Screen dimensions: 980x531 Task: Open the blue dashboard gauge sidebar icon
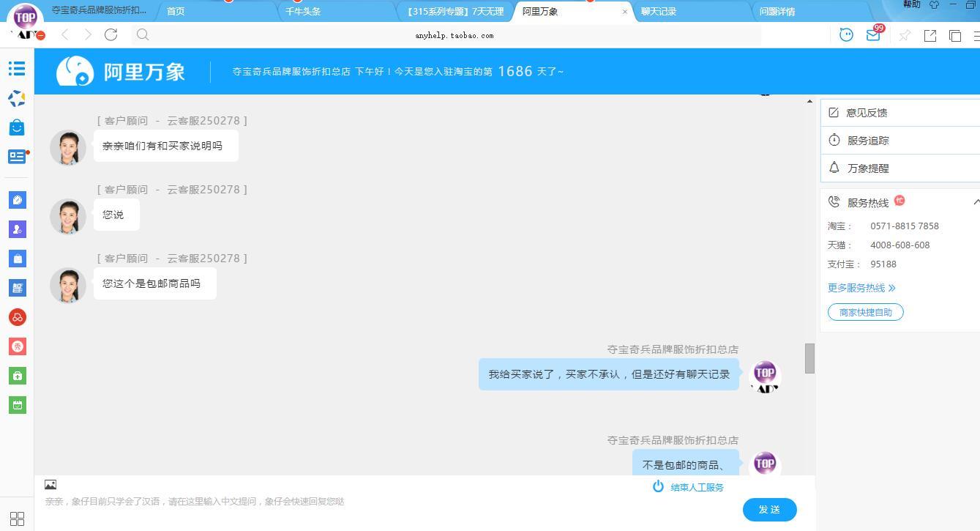tap(18, 200)
